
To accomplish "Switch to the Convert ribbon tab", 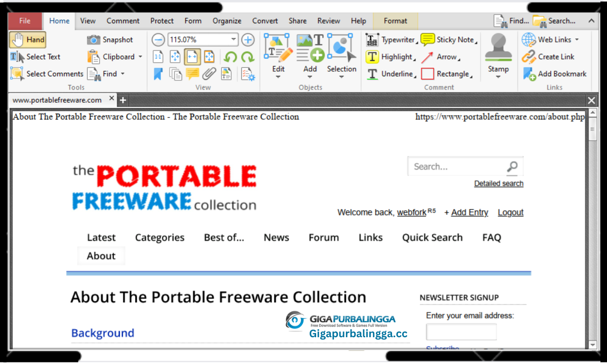I will (x=265, y=21).
